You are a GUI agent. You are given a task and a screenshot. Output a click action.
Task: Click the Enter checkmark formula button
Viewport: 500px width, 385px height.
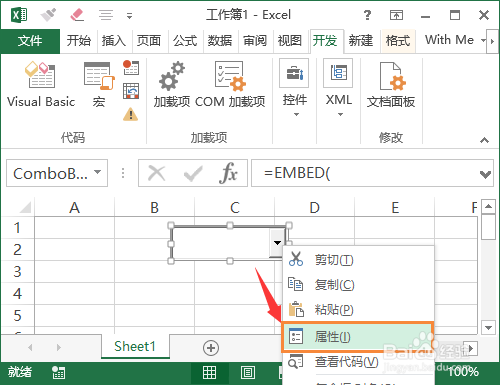coord(193,173)
